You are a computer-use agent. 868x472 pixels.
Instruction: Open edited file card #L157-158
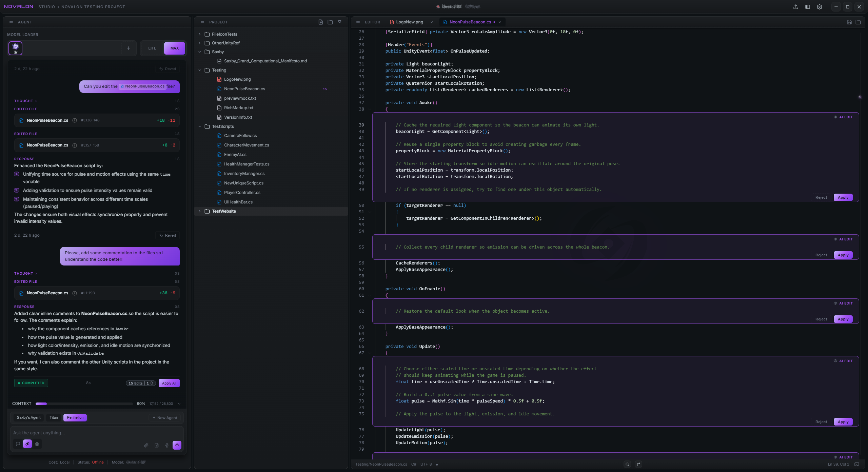(97, 145)
